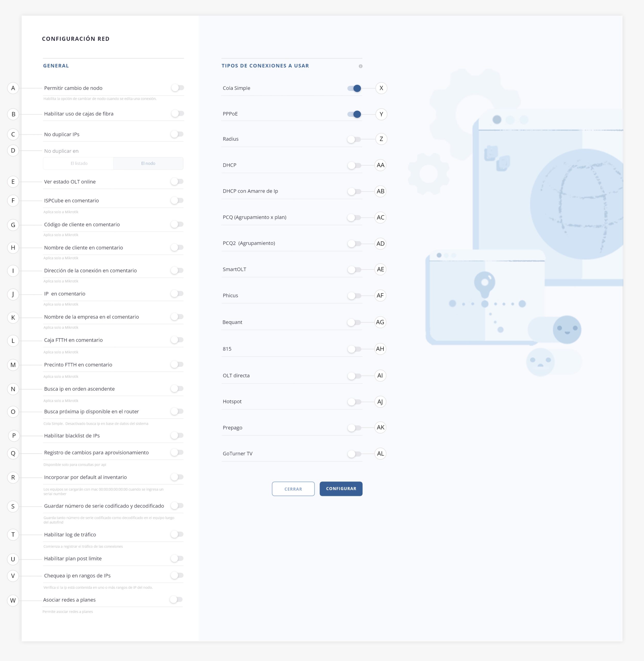Turn off the PPPoE toggle
Image resolution: width=644 pixels, height=661 pixels.
click(354, 114)
